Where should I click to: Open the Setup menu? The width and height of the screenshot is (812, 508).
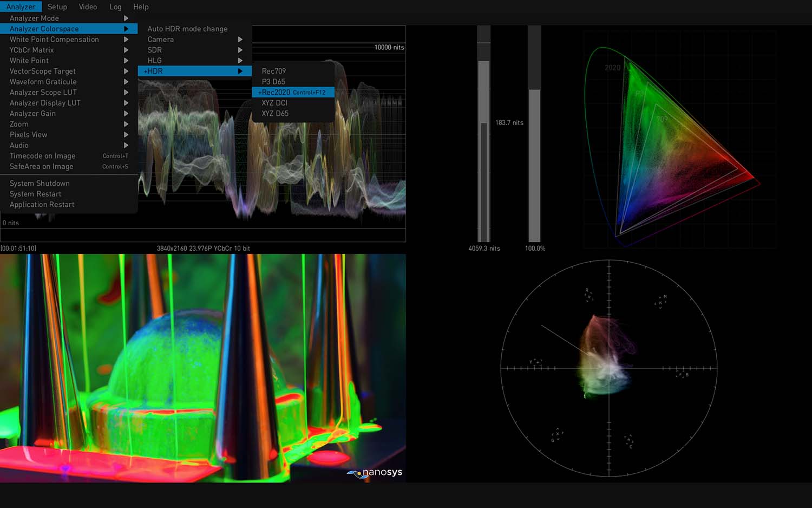click(x=57, y=7)
